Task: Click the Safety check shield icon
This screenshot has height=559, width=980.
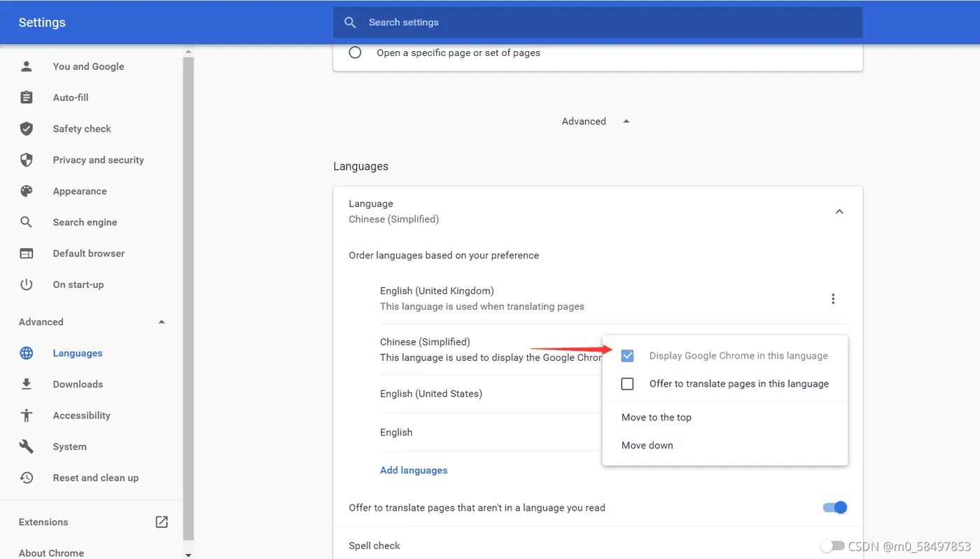Action: point(27,129)
